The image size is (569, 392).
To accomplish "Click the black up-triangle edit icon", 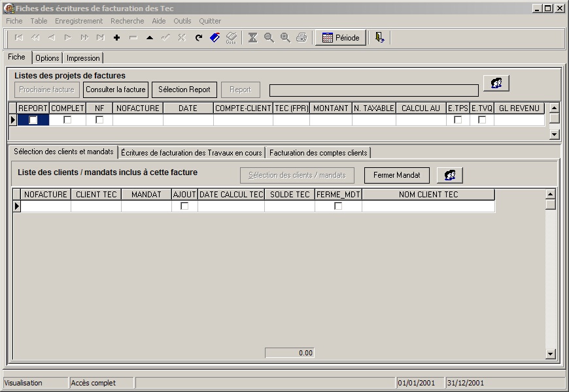I will point(150,38).
